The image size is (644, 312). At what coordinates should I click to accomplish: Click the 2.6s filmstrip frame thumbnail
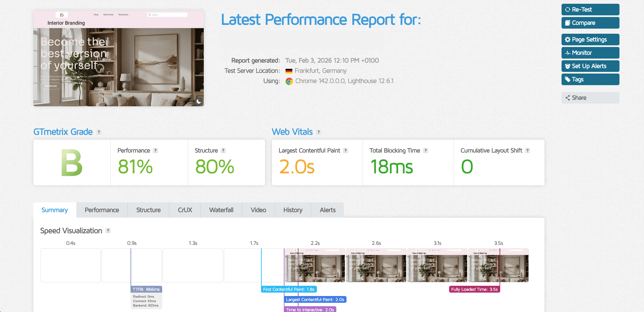[376, 265]
